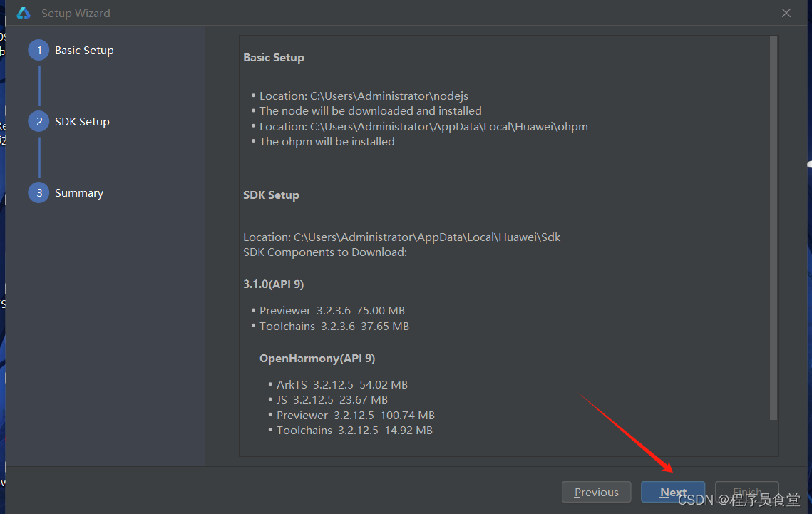Click the summary panel vertical scrollbar
The height and width of the screenshot is (514, 812).
[774, 227]
